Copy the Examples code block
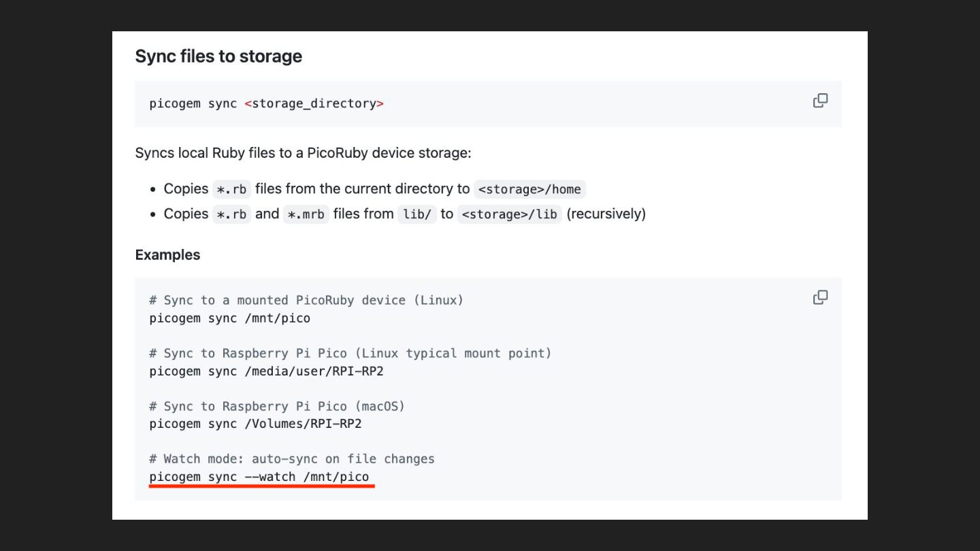Screen dimensions: 980x551 pos(820,297)
